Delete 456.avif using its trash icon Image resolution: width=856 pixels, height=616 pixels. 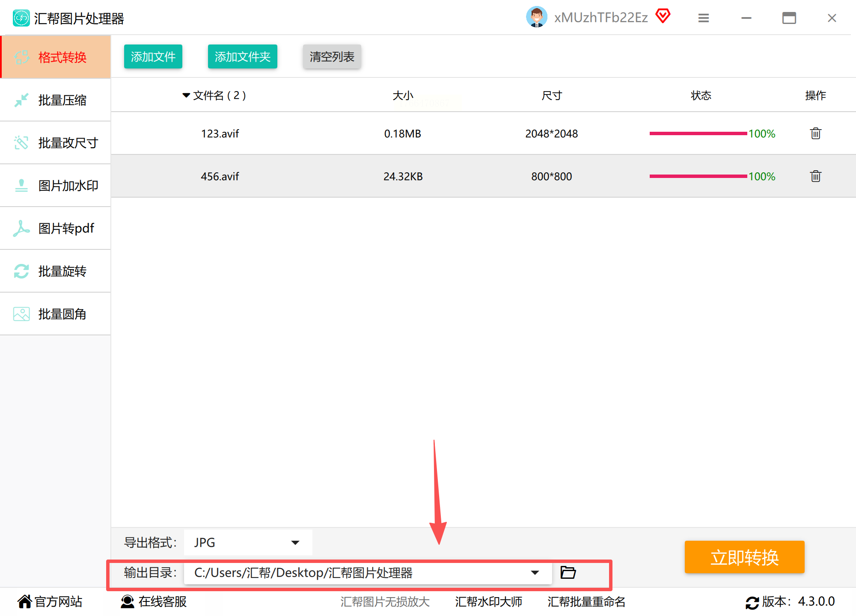click(x=815, y=176)
